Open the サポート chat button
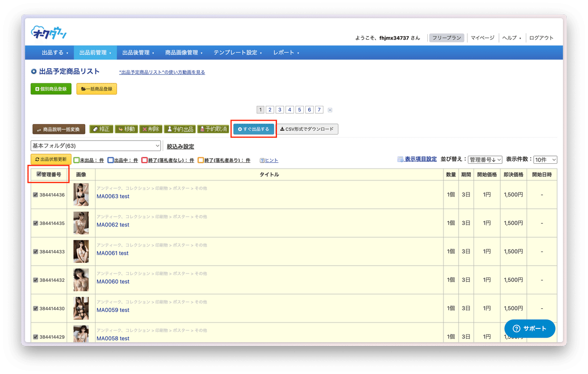Image resolution: width=588 pixels, height=374 pixels. point(530,328)
